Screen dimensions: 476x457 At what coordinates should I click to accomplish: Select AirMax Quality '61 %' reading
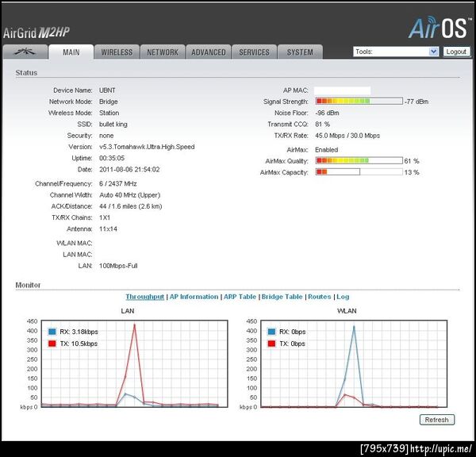click(x=412, y=161)
